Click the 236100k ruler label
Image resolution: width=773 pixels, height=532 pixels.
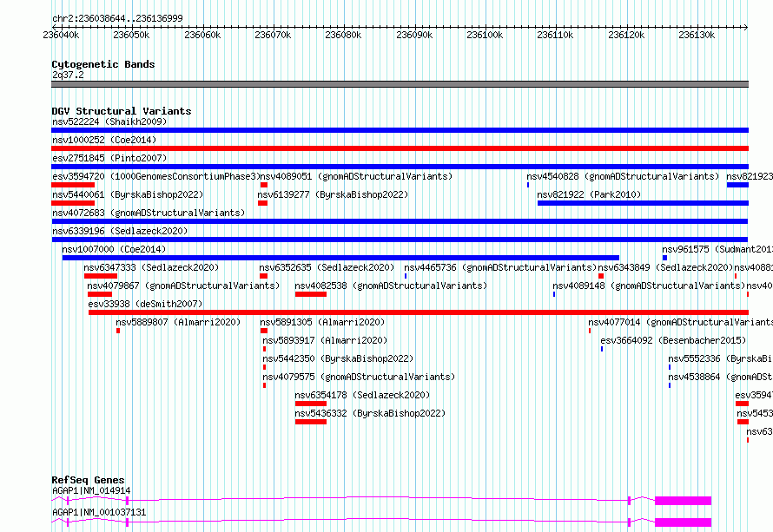click(x=485, y=35)
